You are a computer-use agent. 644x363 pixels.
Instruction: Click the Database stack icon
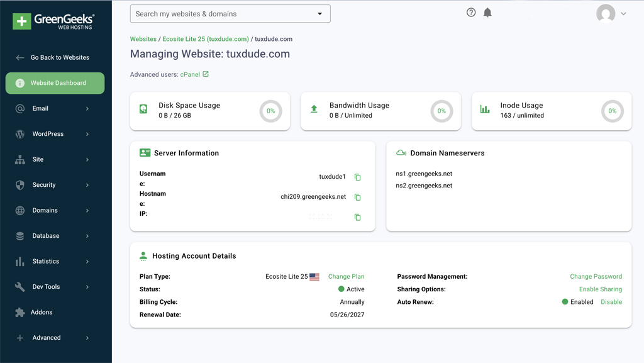tap(19, 236)
